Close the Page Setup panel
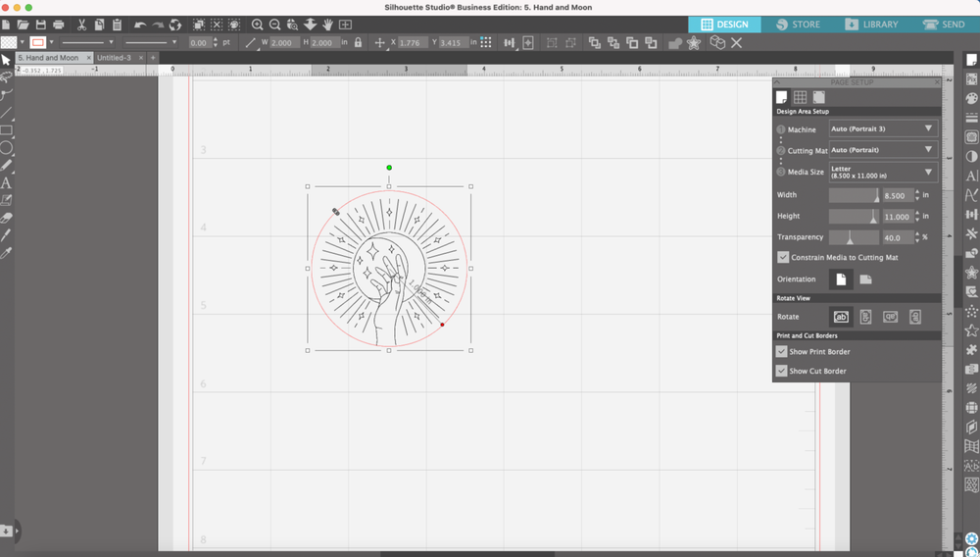Screen dimensions: 980x557 pyautogui.click(x=937, y=82)
